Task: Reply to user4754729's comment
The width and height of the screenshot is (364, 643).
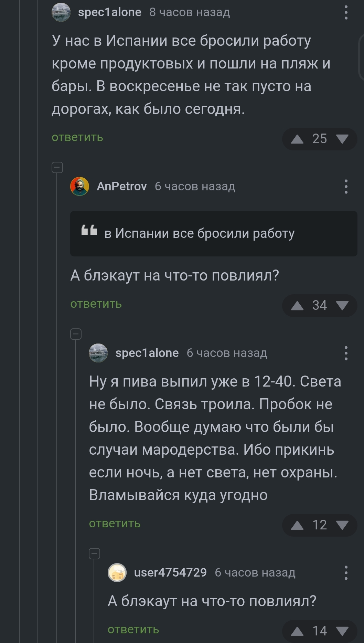Action: pos(133,630)
